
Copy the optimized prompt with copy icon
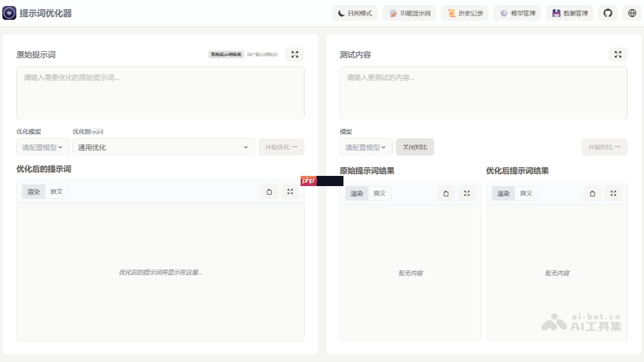(269, 191)
